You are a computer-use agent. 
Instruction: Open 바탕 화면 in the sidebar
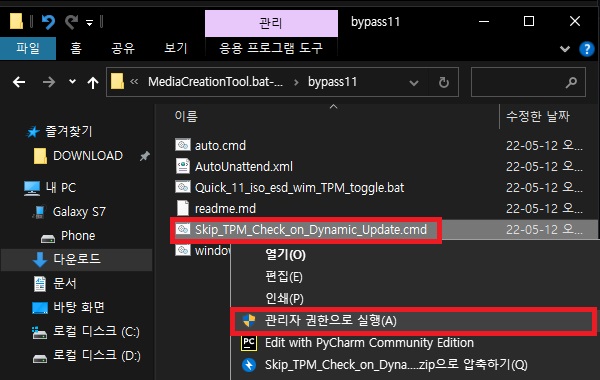pyautogui.click(x=78, y=307)
